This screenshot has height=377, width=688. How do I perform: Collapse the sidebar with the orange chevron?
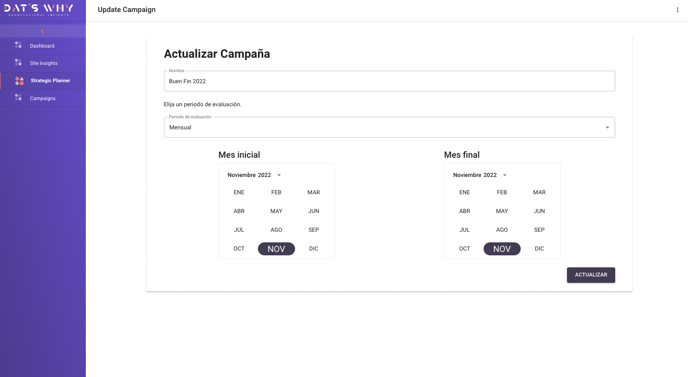43,31
